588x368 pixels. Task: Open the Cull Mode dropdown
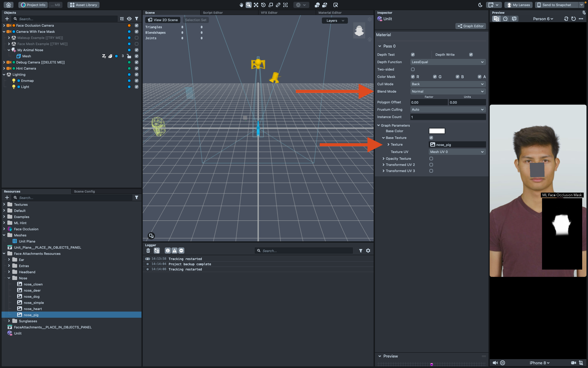448,84
